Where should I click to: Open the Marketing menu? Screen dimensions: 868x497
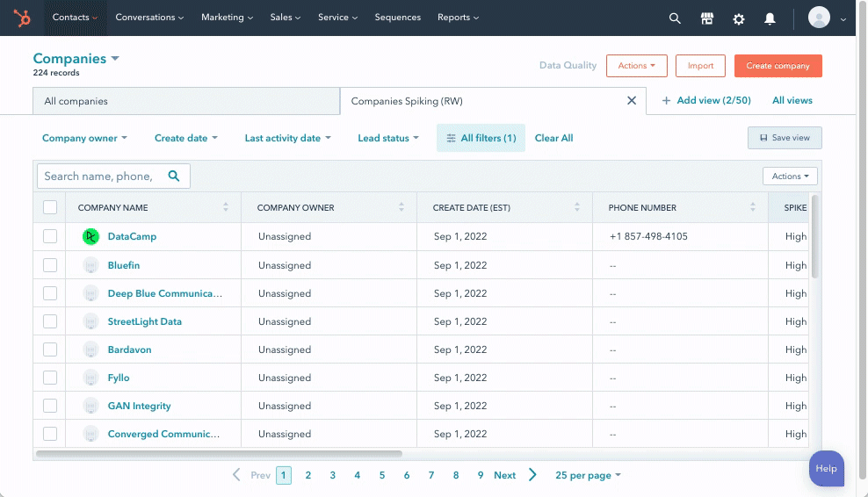pos(227,18)
